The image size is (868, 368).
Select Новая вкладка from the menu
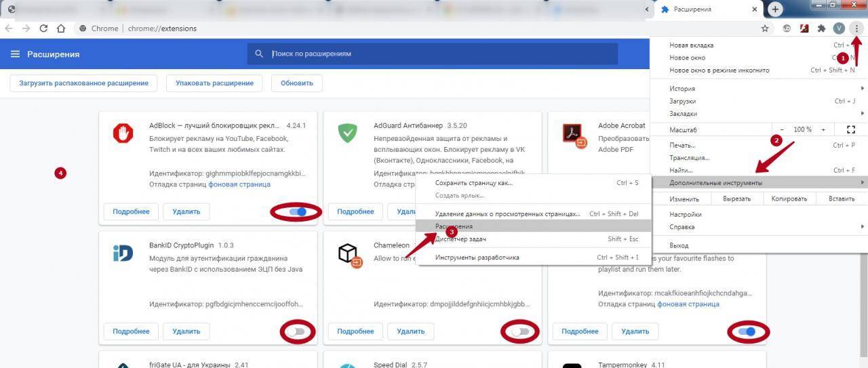click(758, 45)
